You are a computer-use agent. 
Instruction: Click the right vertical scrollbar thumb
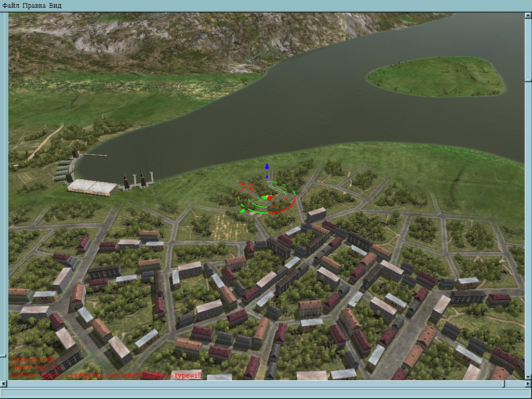tap(528, 80)
